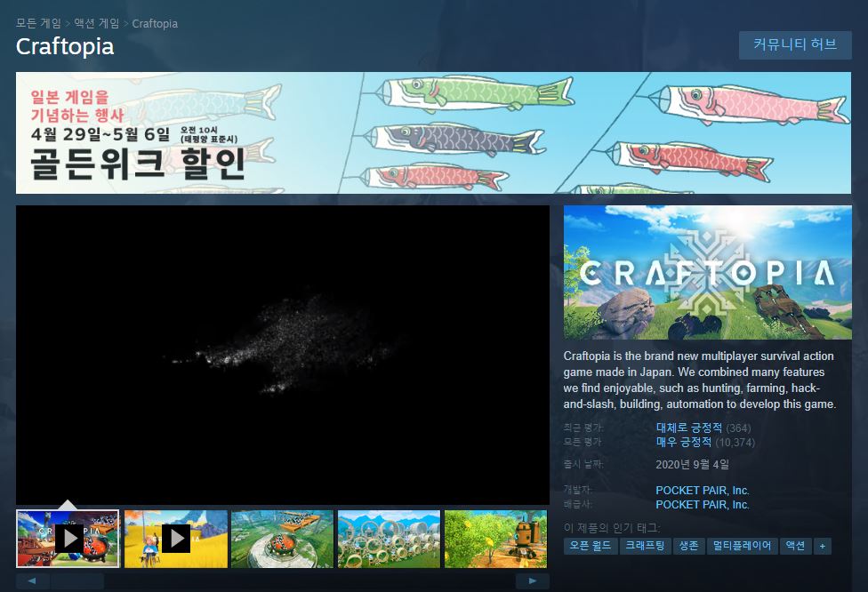This screenshot has width=868, height=592.
Task: Play the second video thumbnail
Action: pyautogui.click(x=175, y=539)
